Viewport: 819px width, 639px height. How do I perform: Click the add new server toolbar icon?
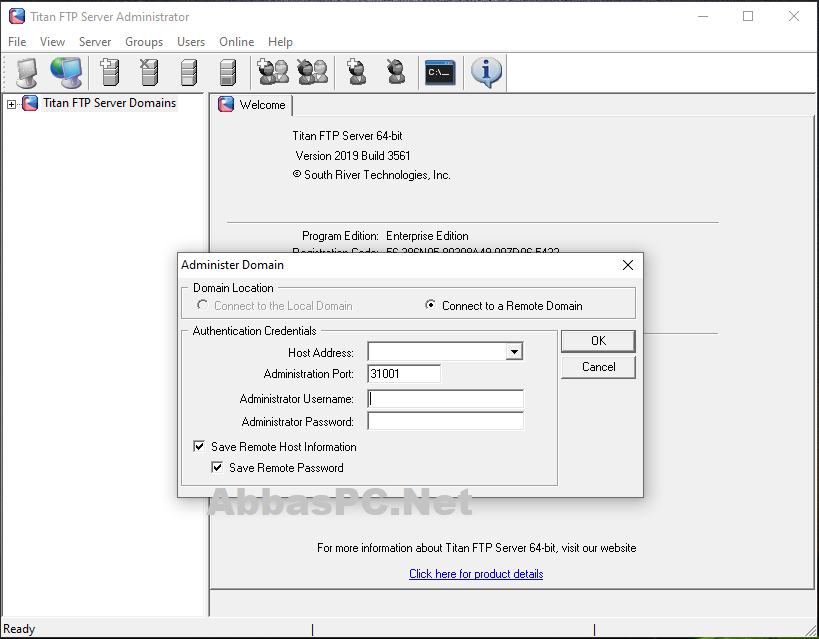point(110,72)
